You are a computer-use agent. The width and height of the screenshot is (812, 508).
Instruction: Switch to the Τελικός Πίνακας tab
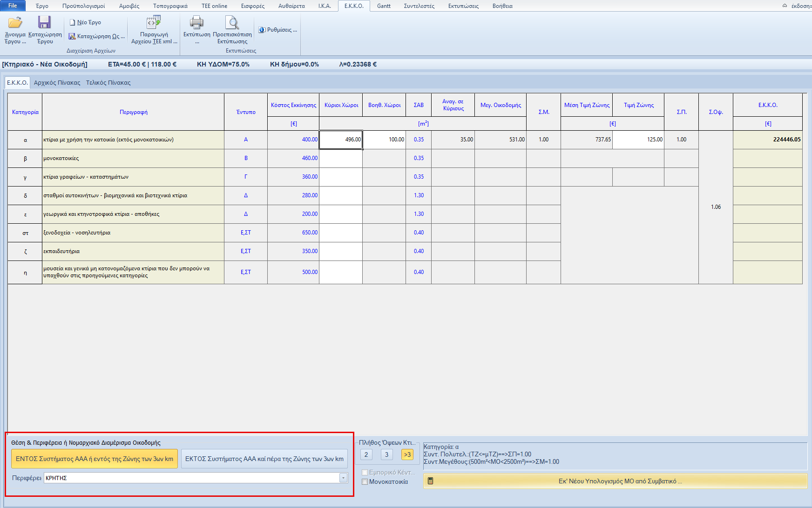click(108, 83)
